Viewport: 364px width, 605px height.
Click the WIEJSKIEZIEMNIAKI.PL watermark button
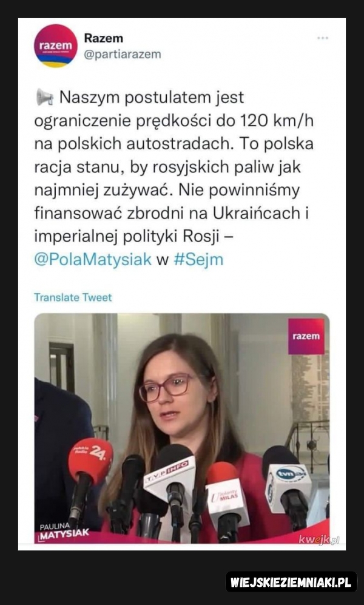pos(292,581)
